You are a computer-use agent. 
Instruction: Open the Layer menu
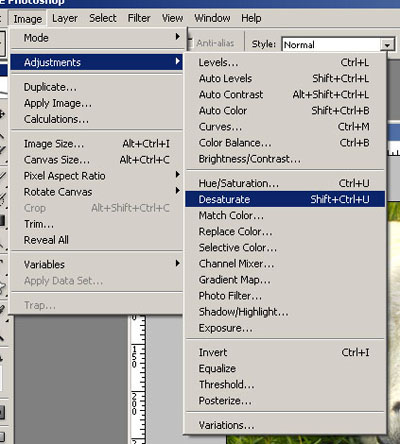65,18
